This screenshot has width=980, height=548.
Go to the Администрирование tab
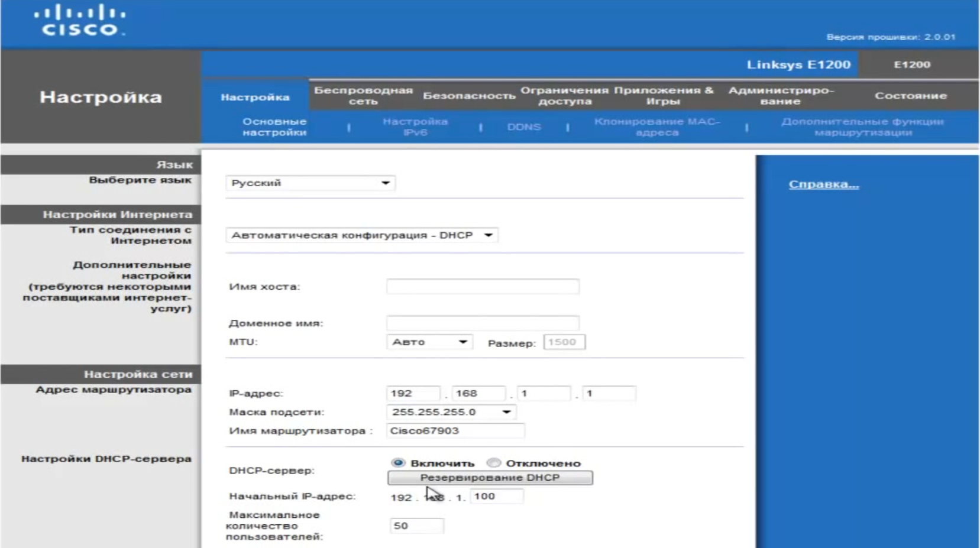pos(781,96)
